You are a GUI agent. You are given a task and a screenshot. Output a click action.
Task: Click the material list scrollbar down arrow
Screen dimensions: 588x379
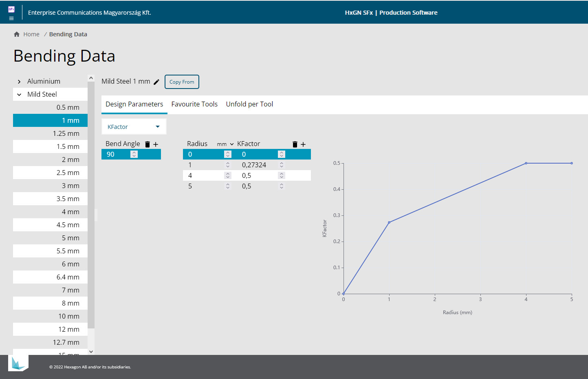pyautogui.click(x=91, y=352)
